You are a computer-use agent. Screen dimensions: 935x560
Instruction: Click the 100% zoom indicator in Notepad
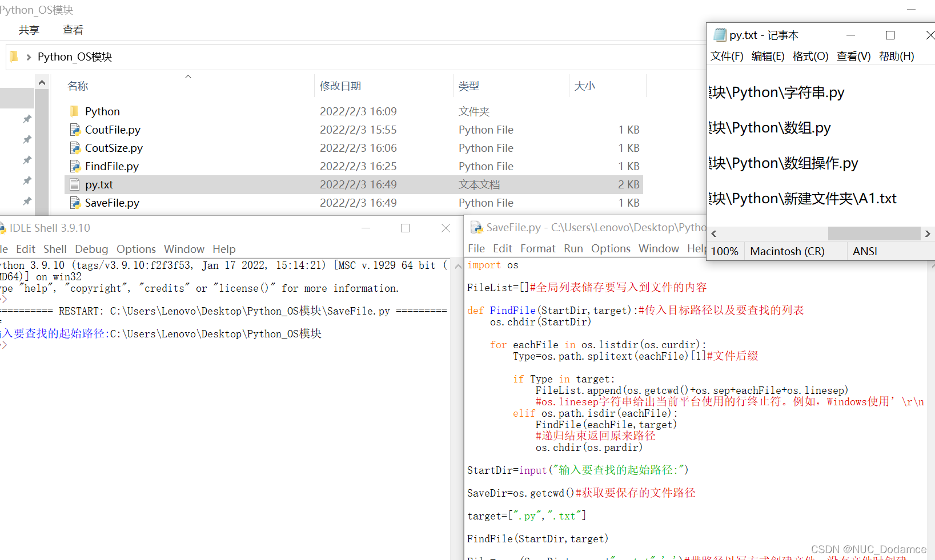(x=724, y=251)
